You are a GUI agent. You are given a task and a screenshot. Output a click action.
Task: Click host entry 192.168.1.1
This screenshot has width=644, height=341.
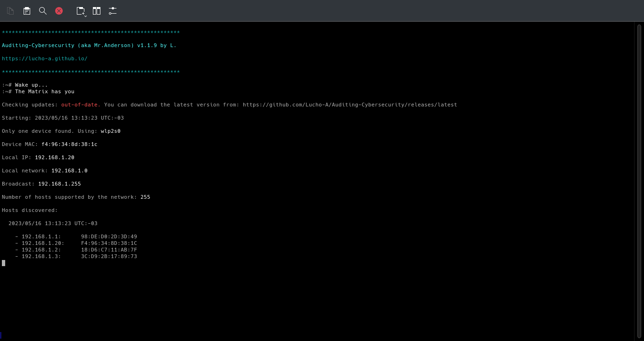click(41, 236)
